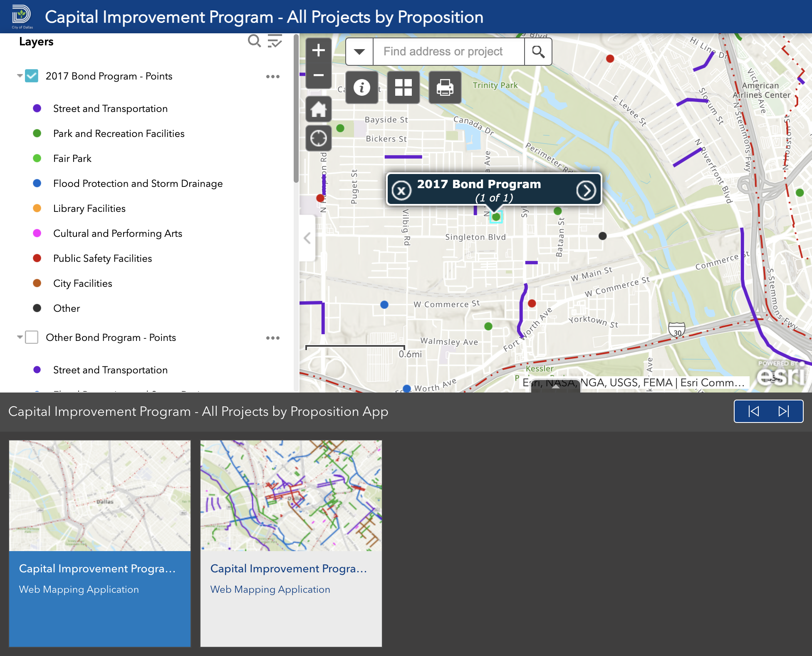The height and width of the screenshot is (656, 812).
Task: Open the layer search magnifier icon
Action: (x=254, y=41)
